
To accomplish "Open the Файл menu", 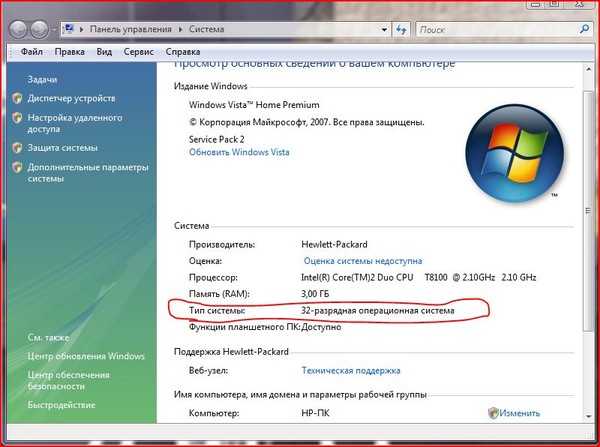I will coord(31,52).
